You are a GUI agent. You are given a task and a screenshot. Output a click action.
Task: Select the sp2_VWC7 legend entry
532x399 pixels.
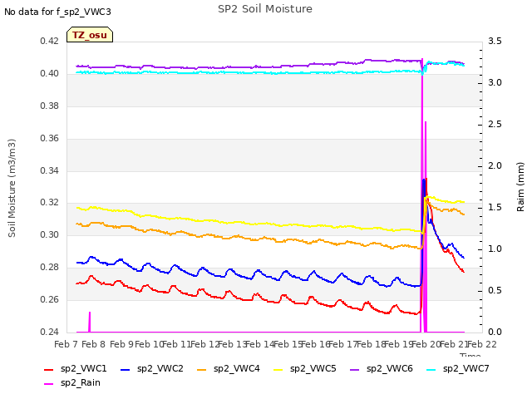tap(458, 368)
